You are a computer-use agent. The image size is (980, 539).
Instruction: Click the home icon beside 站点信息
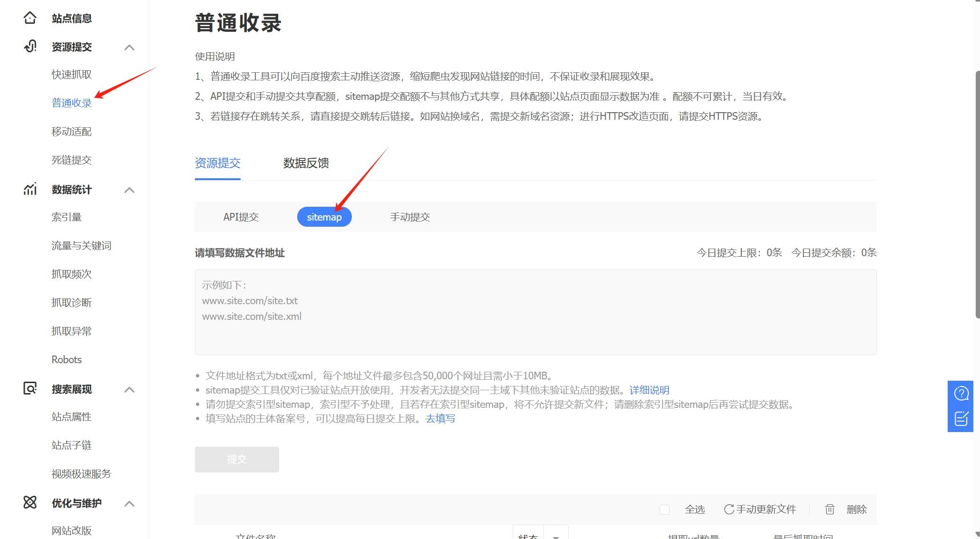30,18
